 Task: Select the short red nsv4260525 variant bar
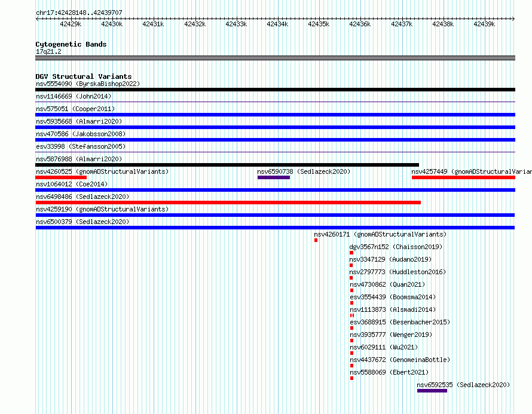coord(61,177)
